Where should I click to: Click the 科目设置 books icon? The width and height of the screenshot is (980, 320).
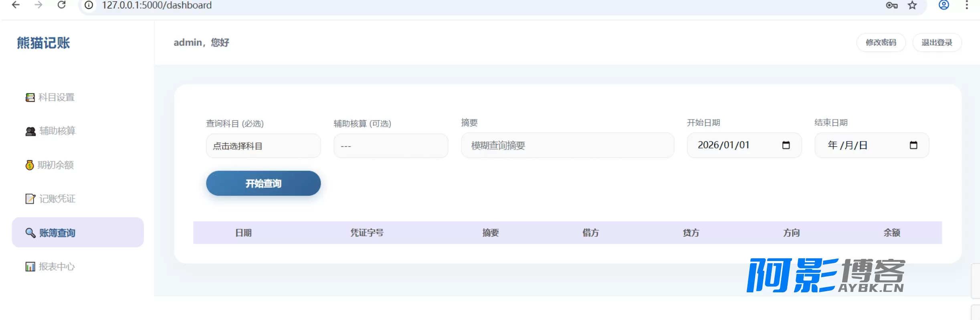pos(30,97)
